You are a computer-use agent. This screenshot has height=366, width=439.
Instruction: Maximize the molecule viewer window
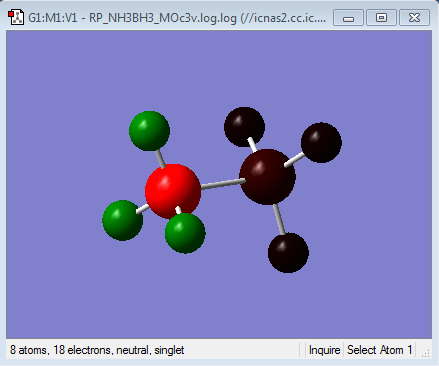tap(381, 18)
